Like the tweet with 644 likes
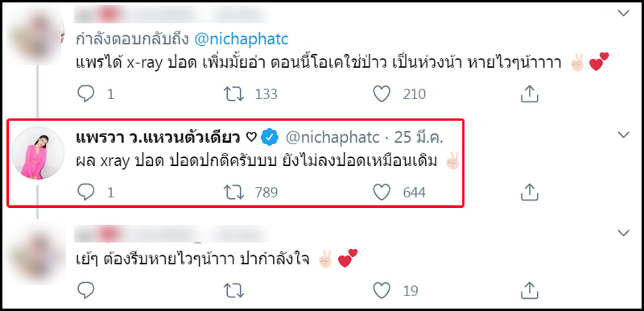 point(382,193)
